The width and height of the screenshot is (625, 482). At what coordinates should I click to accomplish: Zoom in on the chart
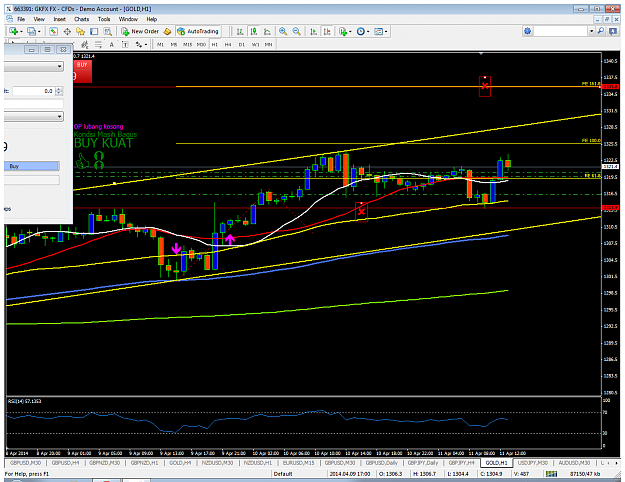(283, 31)
